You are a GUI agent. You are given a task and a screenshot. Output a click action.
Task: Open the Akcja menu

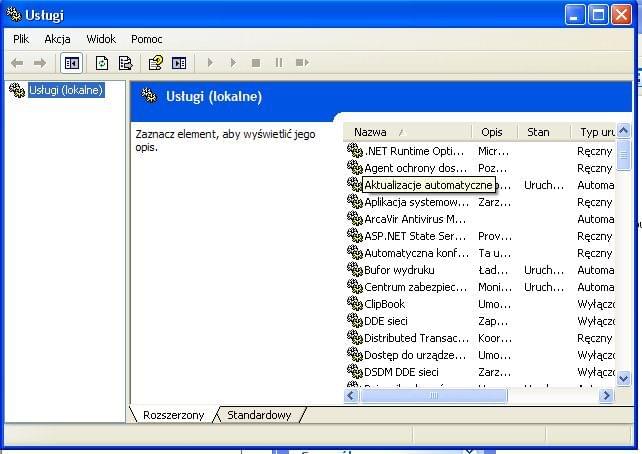(x=57, y=39)
